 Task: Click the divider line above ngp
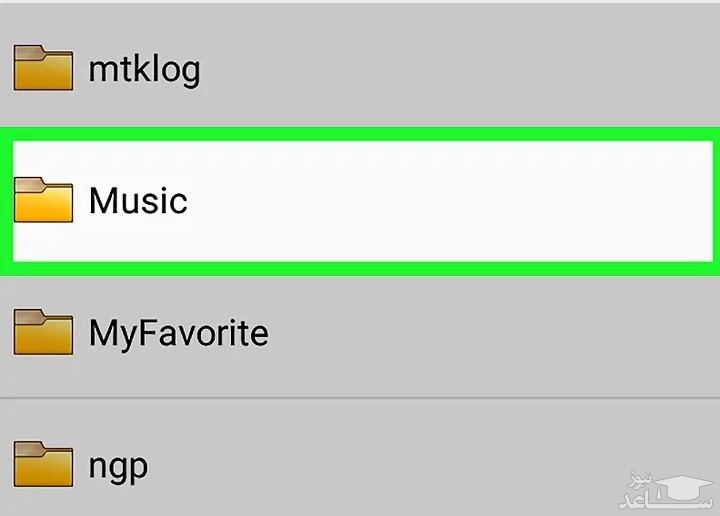pyautogui.click(x=360, y=398)
